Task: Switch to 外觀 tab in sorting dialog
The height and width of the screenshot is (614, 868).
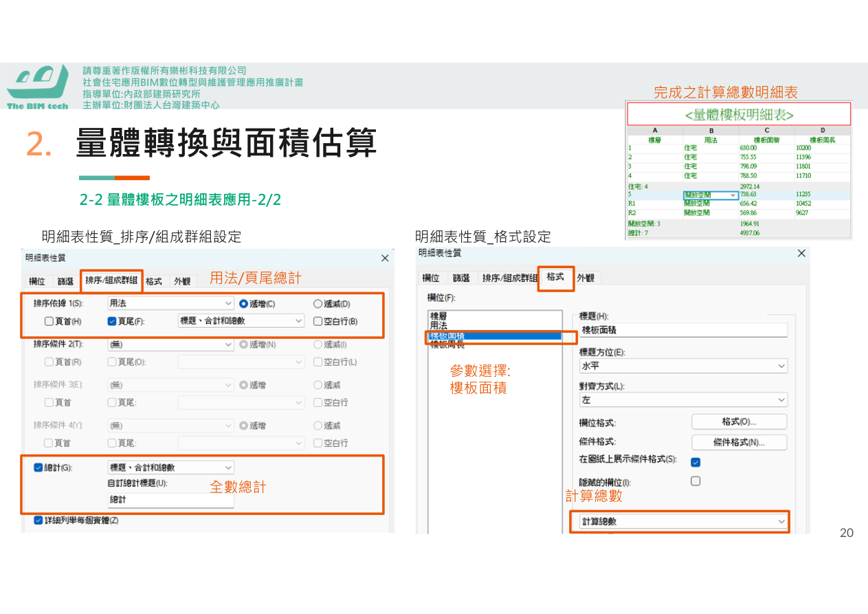Action: point(182,281)
